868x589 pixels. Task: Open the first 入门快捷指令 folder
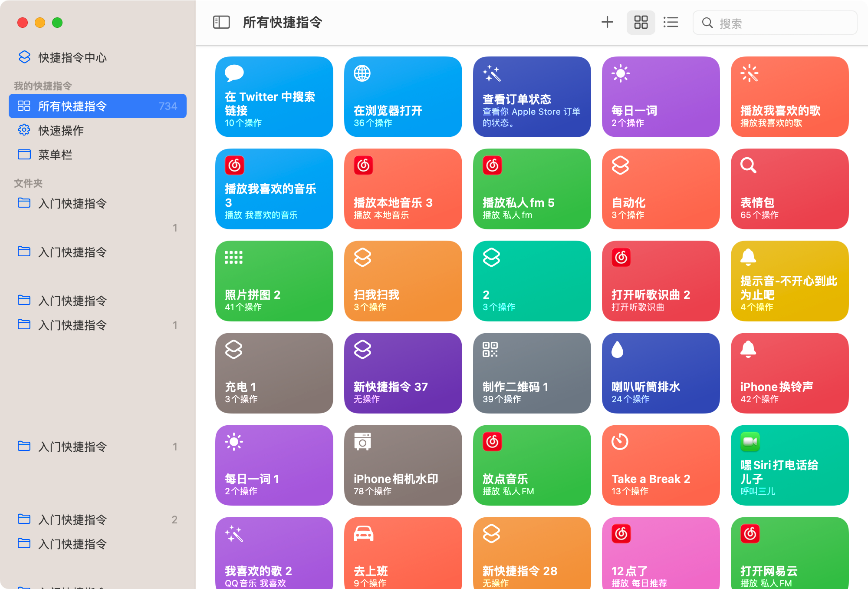point(72,203)
